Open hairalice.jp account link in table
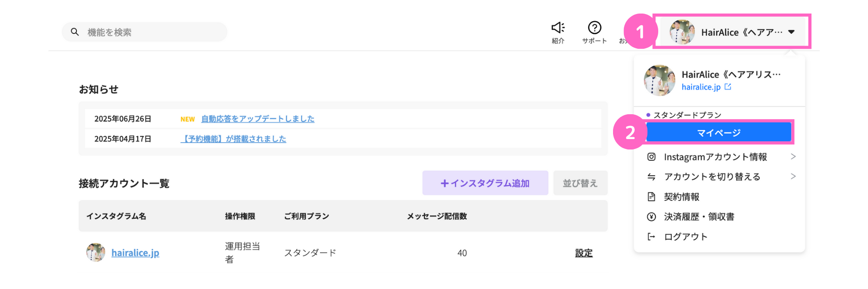Viewport: 868px width, 289px height. [135, 253]
